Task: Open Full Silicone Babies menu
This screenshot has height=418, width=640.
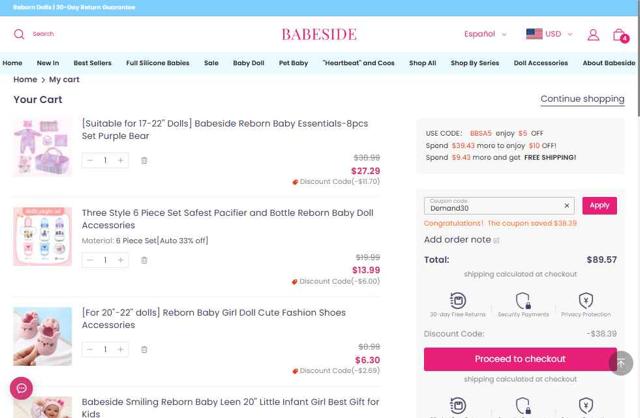Action: (x=158, y=63)
